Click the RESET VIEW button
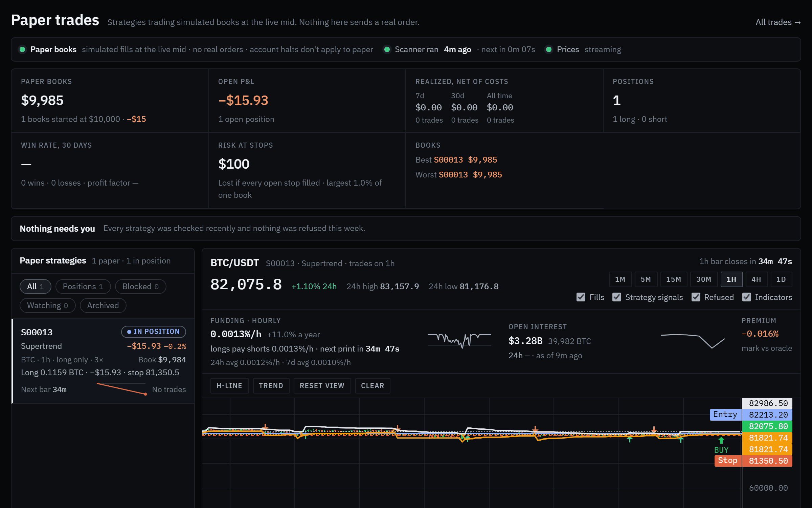This screenshot has width=812, height=508. (x=322, y=386)
